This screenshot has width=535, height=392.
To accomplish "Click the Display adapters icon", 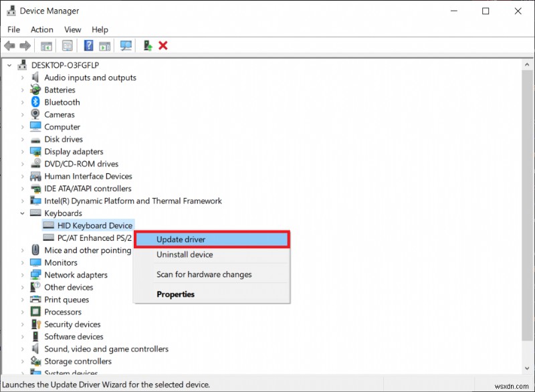I will [35, 151].
